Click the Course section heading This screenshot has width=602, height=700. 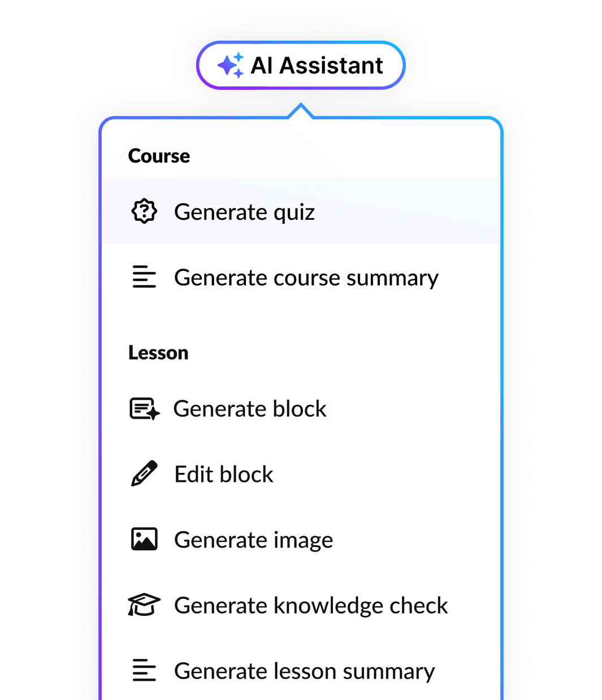(x=159, y=156)
